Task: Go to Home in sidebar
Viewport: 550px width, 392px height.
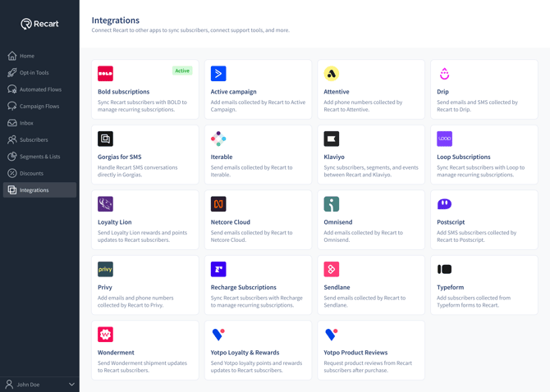Action: (39, 56)
